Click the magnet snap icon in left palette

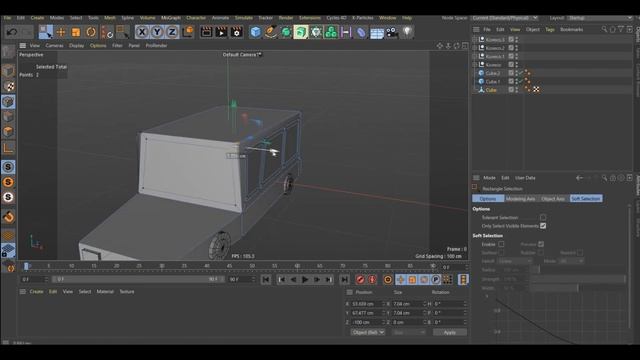coord(8,217)
